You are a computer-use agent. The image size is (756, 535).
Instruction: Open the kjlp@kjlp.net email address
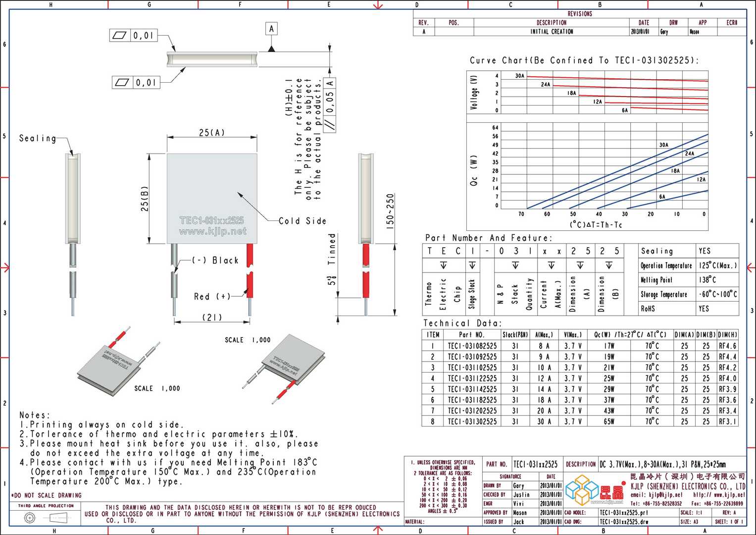click(x=656, y=495)
